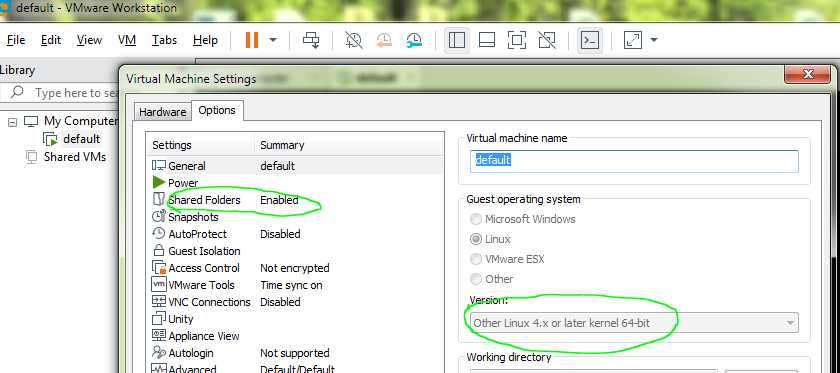Show the console view icon
840x373 pixels.
pyautogui.click(x=590, y=40)
